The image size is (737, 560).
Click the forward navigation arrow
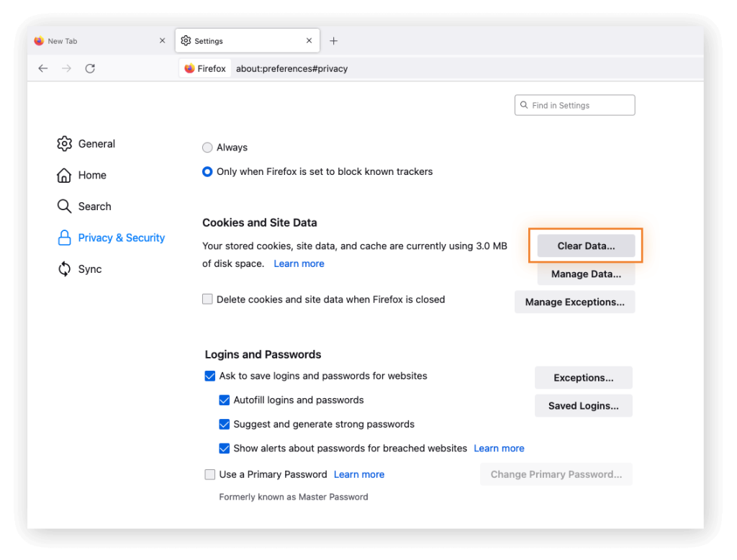(x=66, y=68)
